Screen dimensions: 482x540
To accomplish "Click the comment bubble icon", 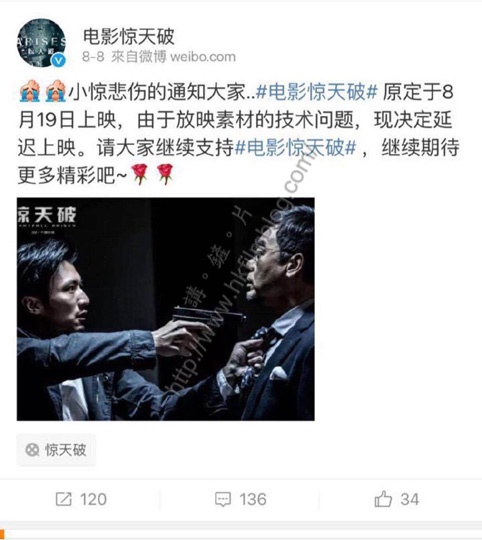I will tap(223, 499).
